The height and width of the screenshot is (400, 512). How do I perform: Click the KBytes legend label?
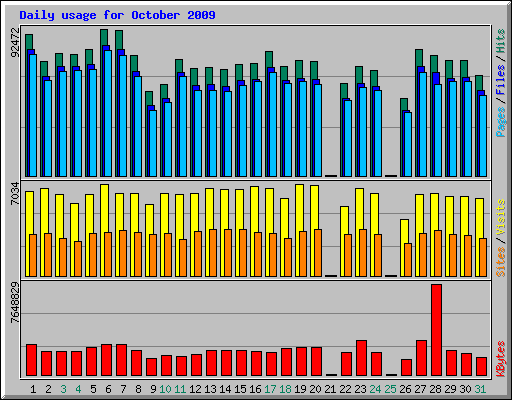coord(500,359)
